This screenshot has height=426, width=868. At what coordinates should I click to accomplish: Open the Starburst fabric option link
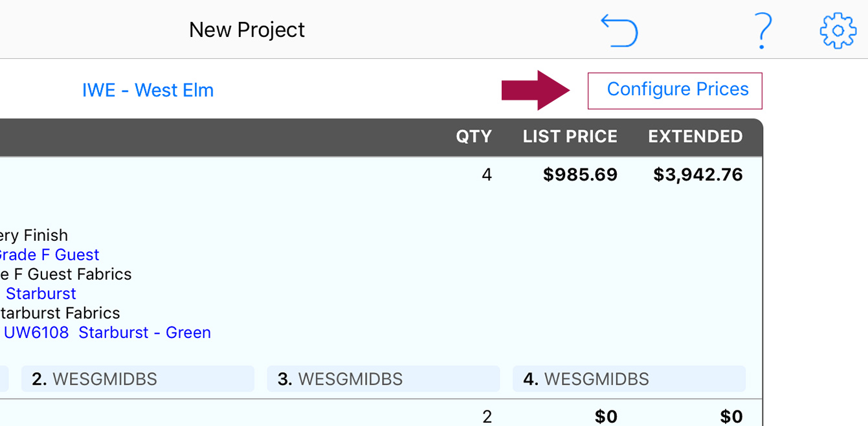(41, 293)
